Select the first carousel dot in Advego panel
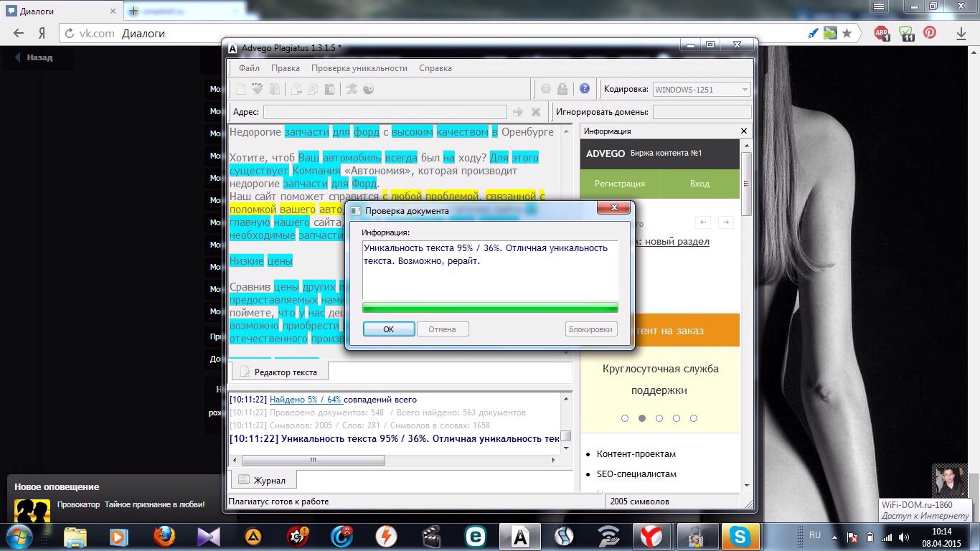Screen dimensions: 980x551 tap(625, 418)
